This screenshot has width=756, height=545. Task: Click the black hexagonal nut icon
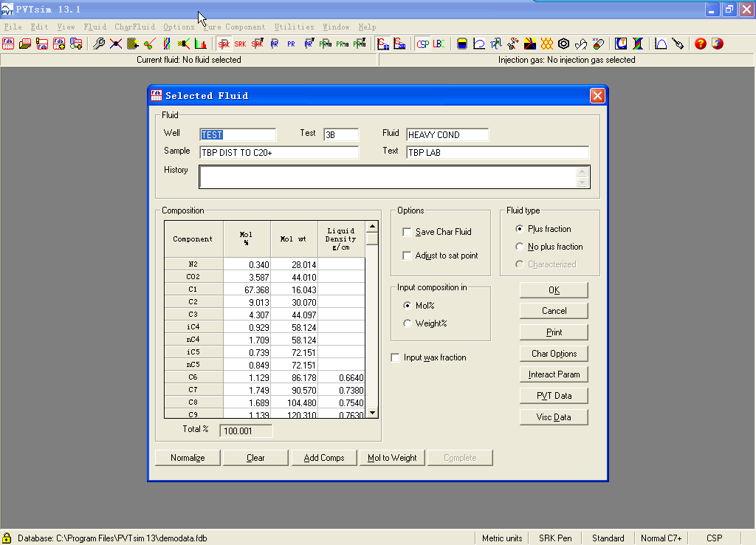[x=563, y=44]
